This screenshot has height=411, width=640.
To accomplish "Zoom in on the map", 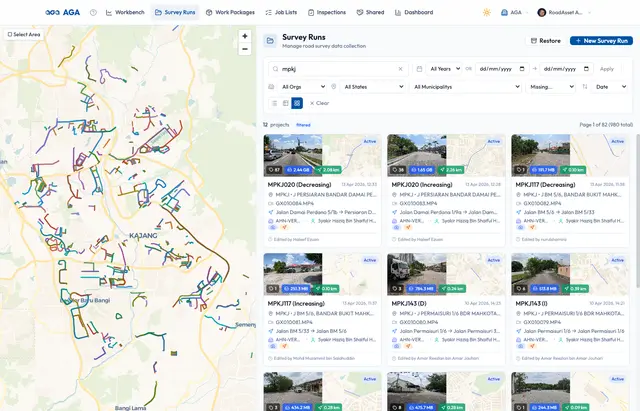I will click(x=244, y=36).
